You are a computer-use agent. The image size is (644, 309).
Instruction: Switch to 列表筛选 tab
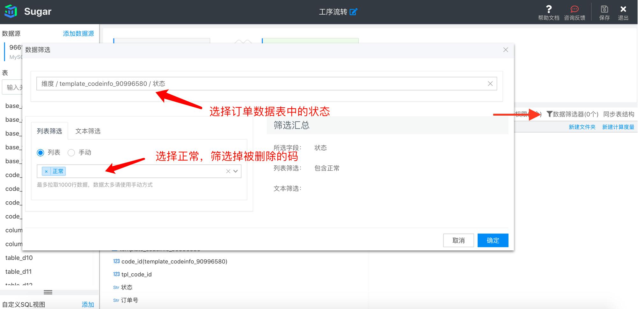coord(49,131)
